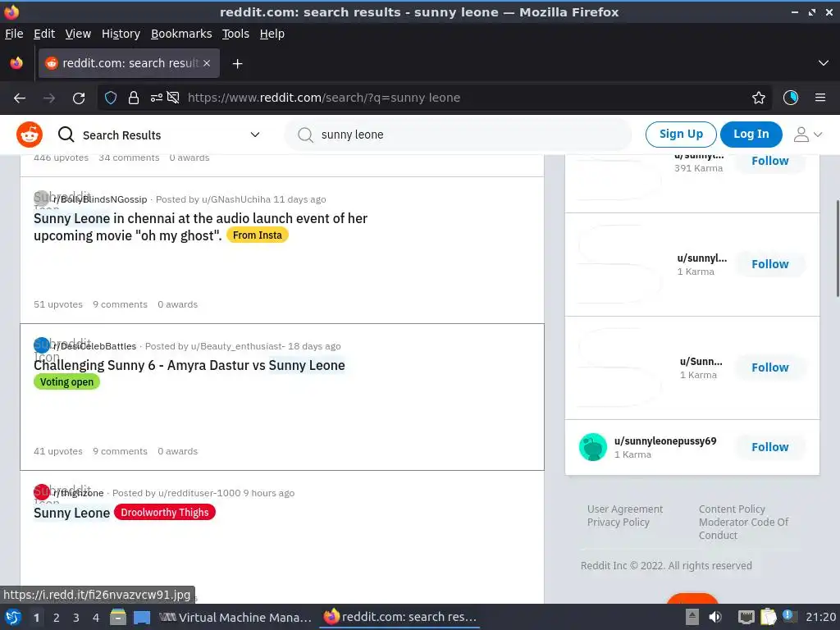Open r/BollyBlindsNGossip subreddit link
840x630 pixels.
click(100, 199)
